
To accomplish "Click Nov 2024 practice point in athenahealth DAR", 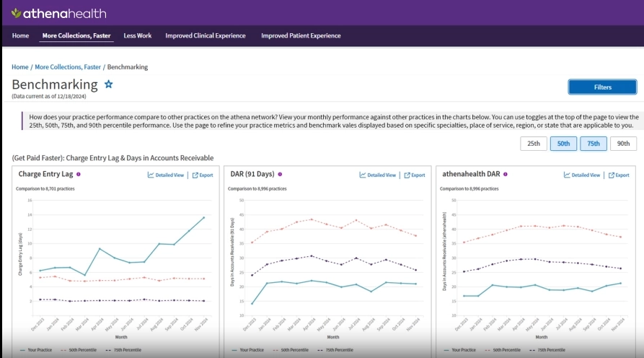I will pyautogui.click(x=621, y=283).
